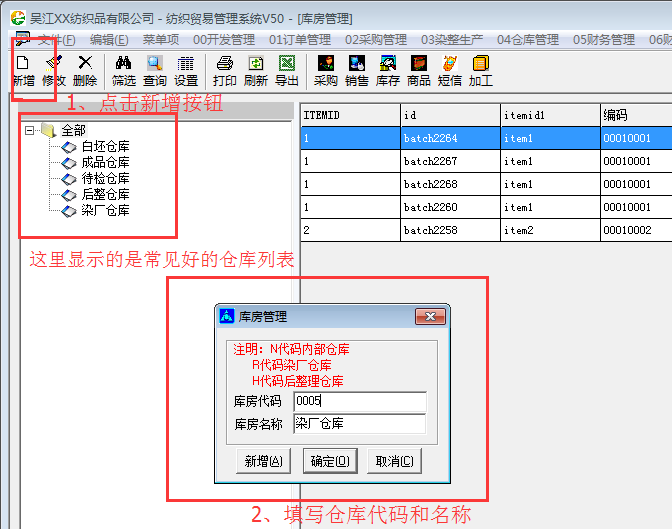Image resolution: width=672 pixels, height=529 pixels.
Task: Open the 02采购管理 menu
Action: coord(376,40)
